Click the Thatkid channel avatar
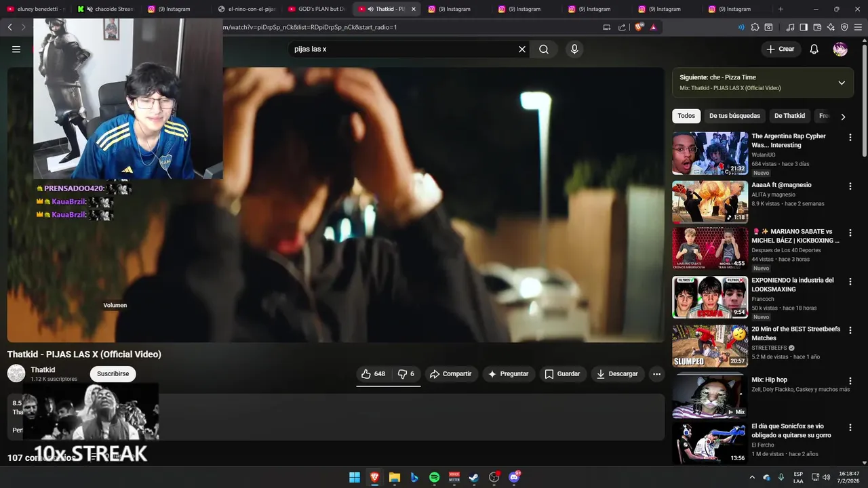This screenshot has height=488, width=868. point(16,373)
